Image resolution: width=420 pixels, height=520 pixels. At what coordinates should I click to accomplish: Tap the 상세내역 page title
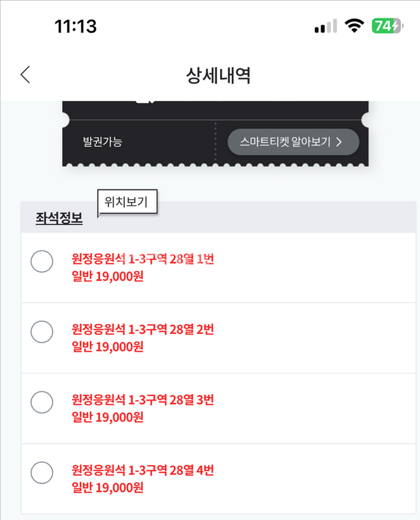click(218, 75)
